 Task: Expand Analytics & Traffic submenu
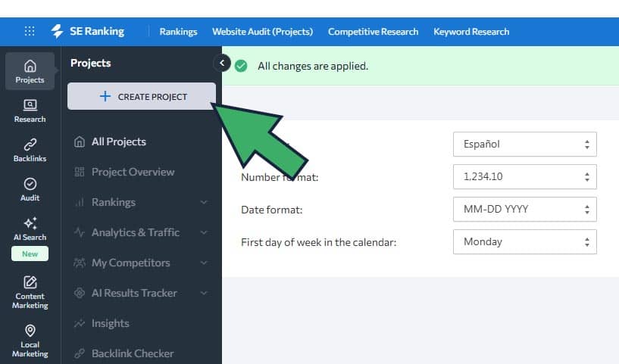204,232
